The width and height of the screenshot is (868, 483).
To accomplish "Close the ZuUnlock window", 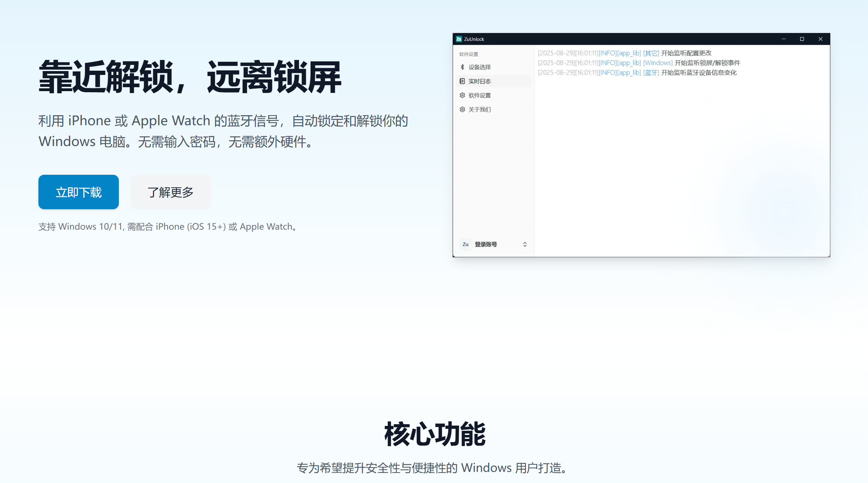I will pyautogui.click(x=820, y=39).
